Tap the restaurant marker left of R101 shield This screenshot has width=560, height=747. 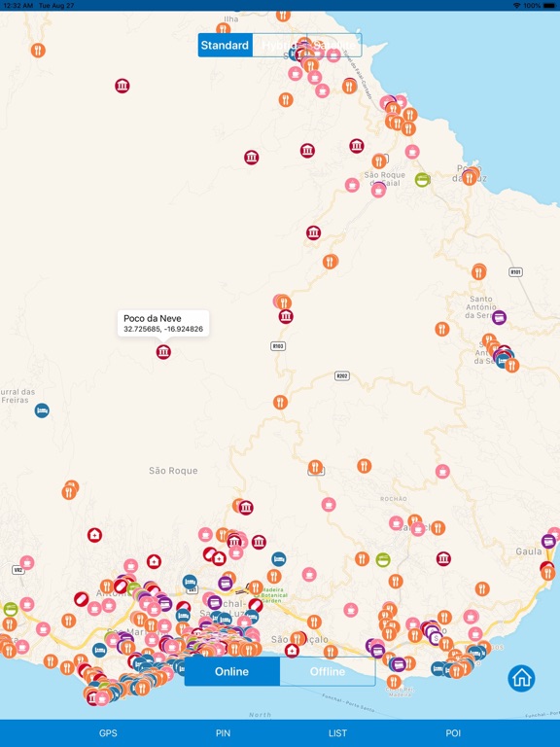click(478, 272)
